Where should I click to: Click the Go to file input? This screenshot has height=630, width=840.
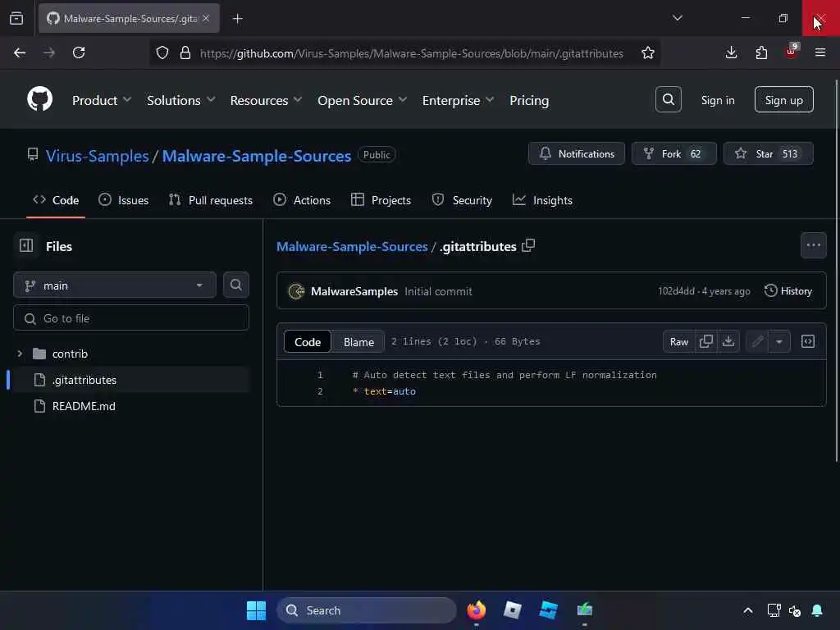[x=131, y=318]
